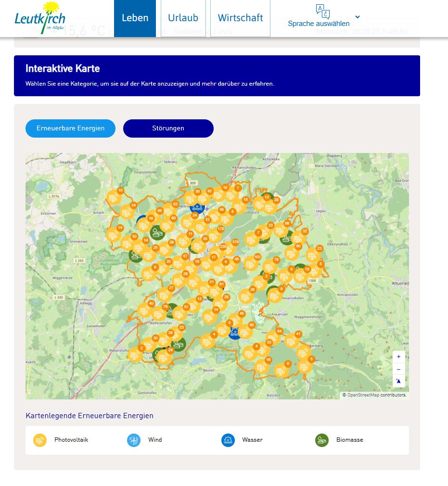
Task: Click the Leutkirch im Allgäu logo
Action: [x=39, y=18]
